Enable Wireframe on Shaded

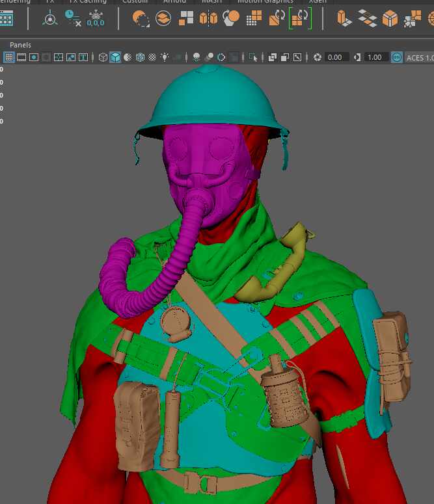(140, 57)
